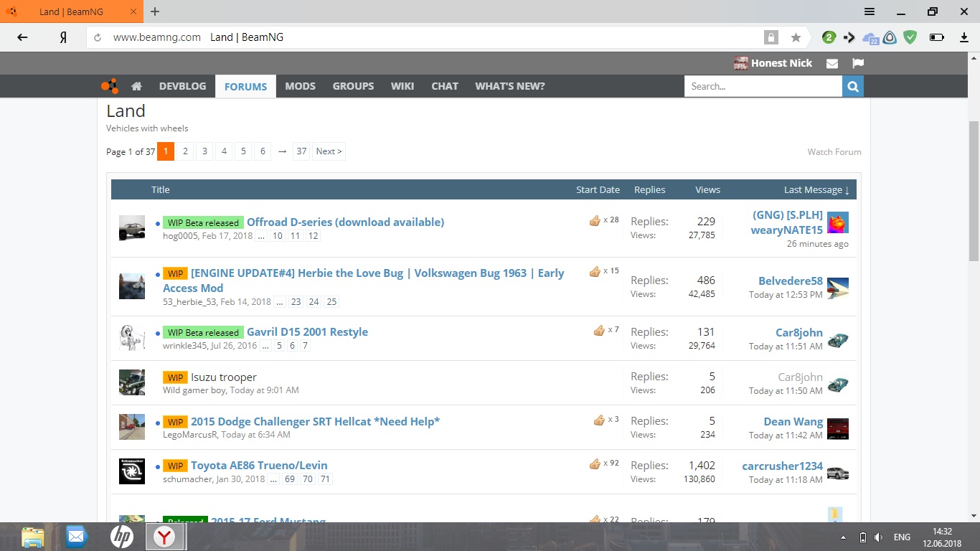The width and height of the screenshot is (980, 551).
Task: Open the alerts flag icon
Action: click(858, 63)
